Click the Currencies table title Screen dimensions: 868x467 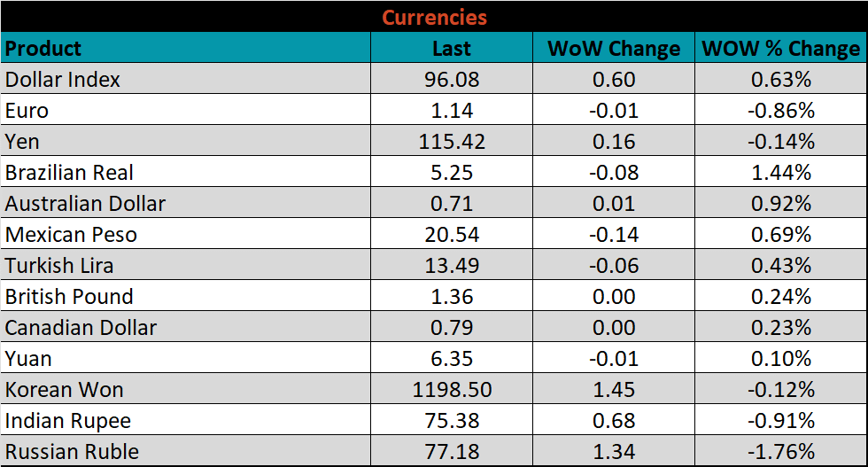pyautogui.click(x=434, y=17)
